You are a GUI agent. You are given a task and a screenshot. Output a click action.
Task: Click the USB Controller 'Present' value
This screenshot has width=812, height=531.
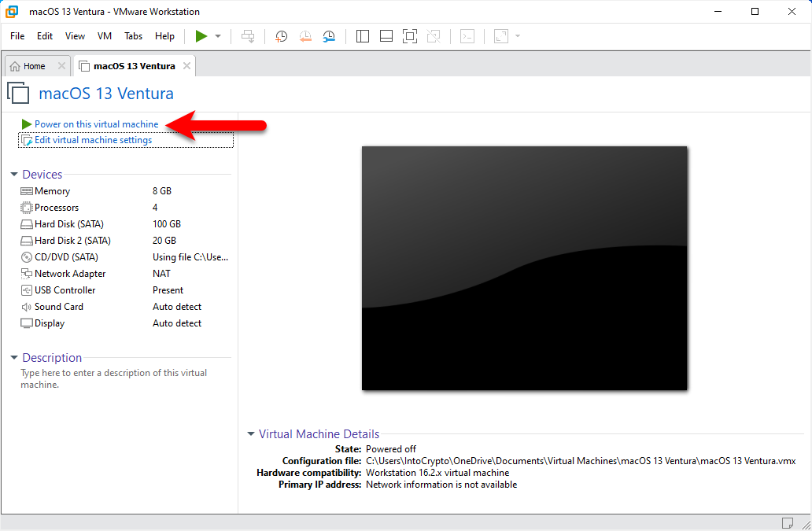point(168,290)
